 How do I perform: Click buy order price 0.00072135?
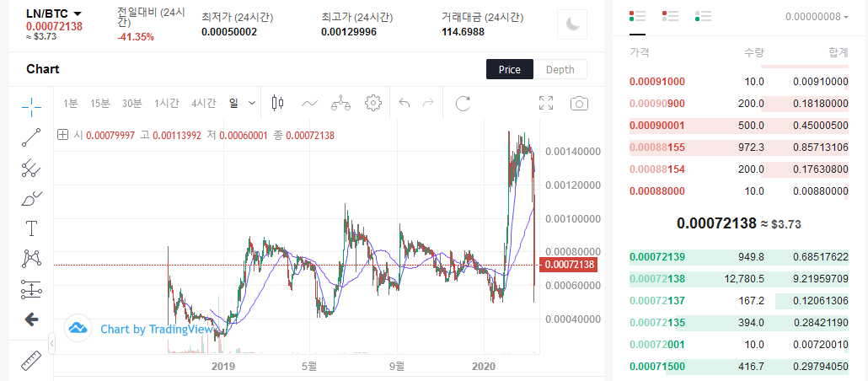click(657, 322)
